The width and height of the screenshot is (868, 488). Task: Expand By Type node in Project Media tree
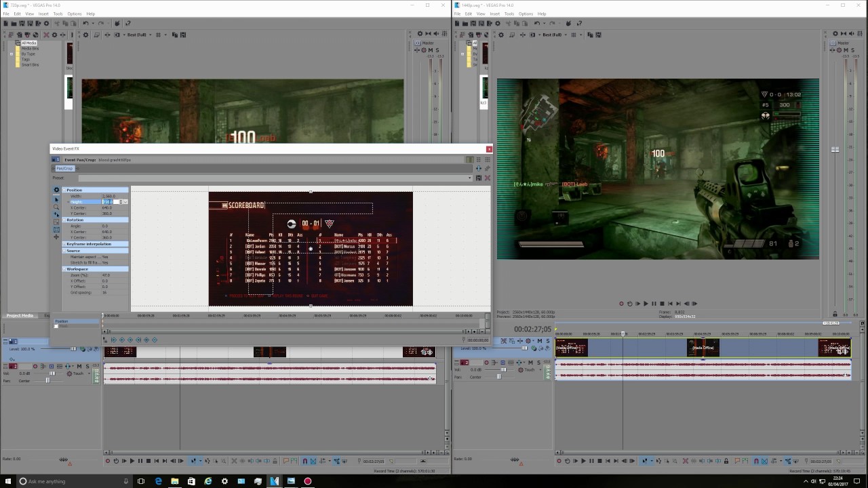(13, 54)
